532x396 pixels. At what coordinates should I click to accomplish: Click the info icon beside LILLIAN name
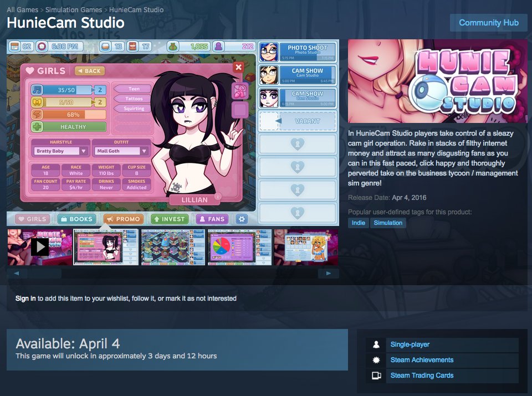pos(218,196)
